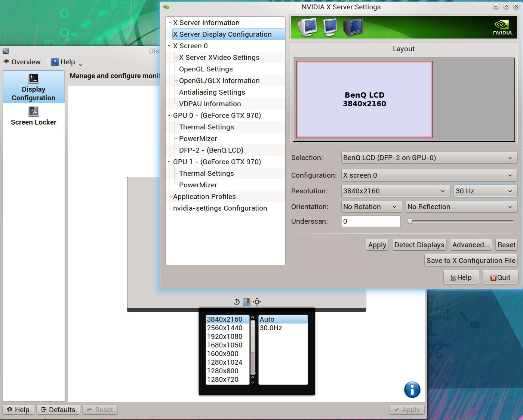Click the Detect Displays button
This screenshot has height=420, width=523.
419,245
